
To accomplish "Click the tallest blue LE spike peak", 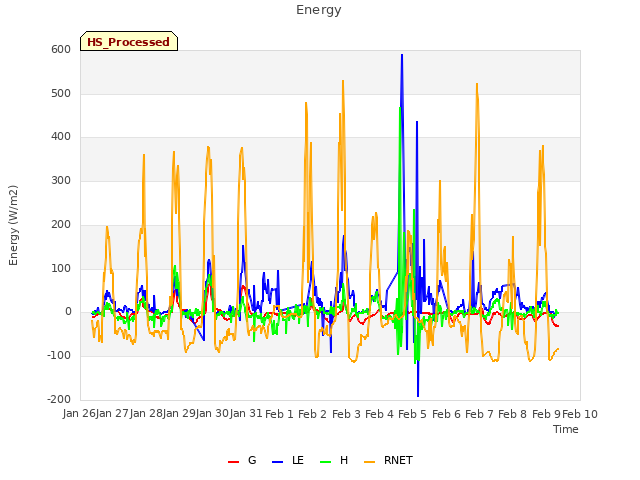I will 402,55.
